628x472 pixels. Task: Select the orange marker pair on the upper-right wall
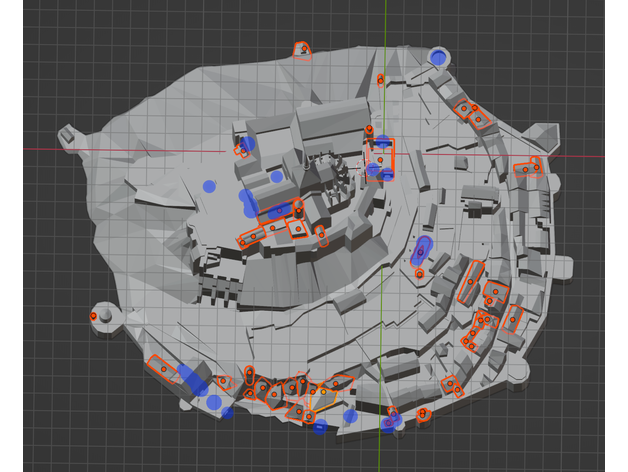tap(470, 114)
